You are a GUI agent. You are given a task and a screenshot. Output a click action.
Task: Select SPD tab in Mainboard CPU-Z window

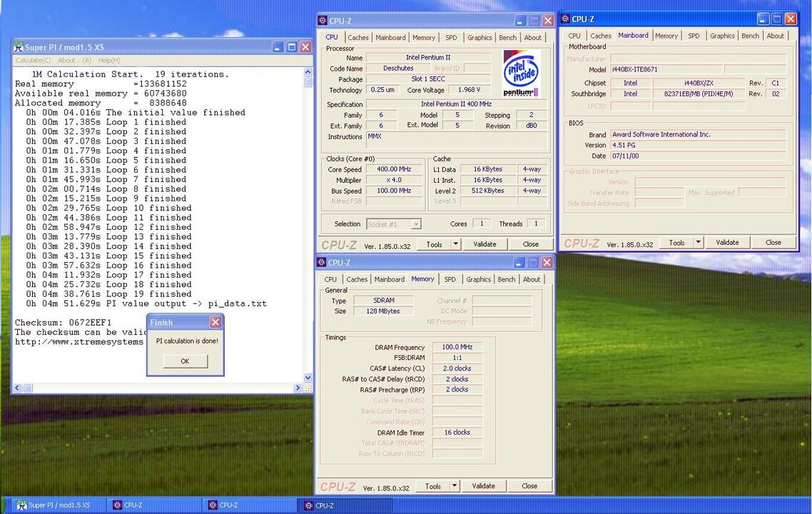(694, 36)
